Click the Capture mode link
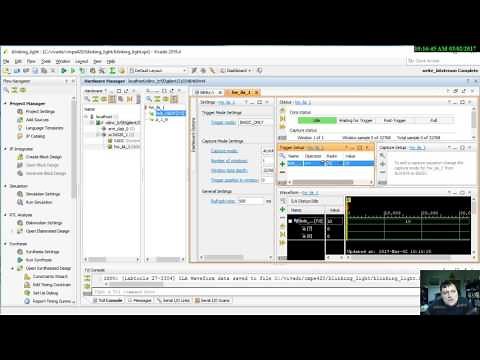This screenshot has width=480, height=360. coord(224,151)
